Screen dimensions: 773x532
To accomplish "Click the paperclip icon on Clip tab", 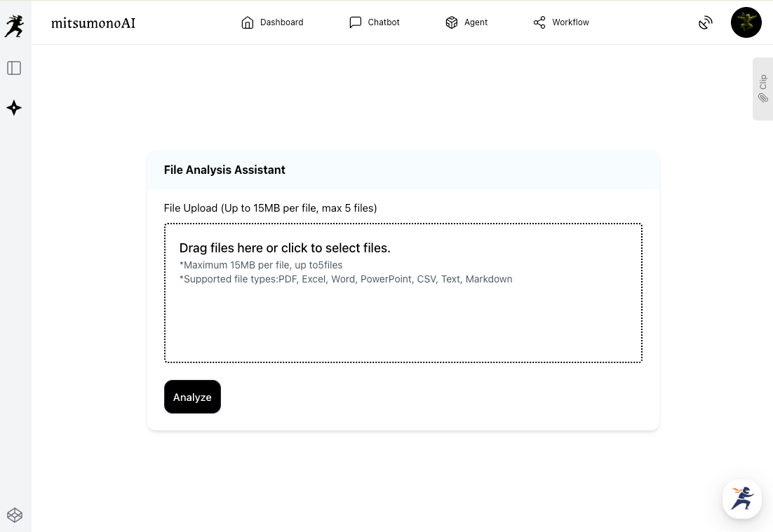I will pyautogui.click(x=762, y=98).
